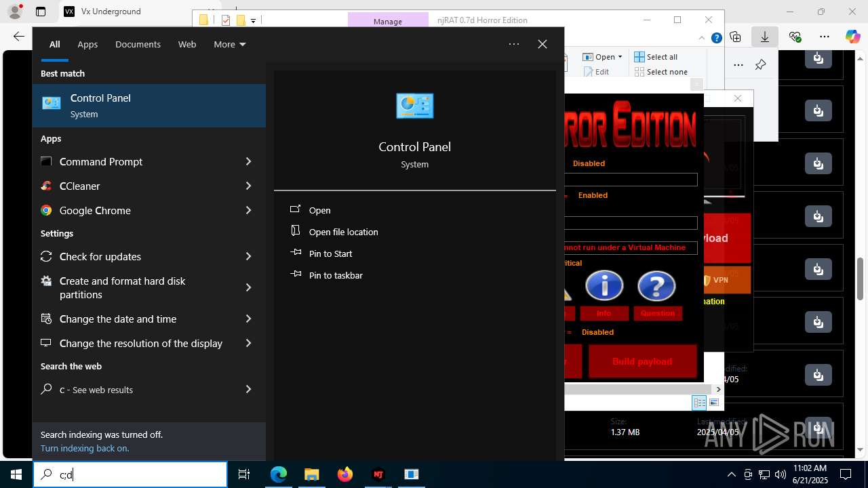Expand hard disk partitions result details
Viewport: 868px width, 488px height.
tap(248, 287)
